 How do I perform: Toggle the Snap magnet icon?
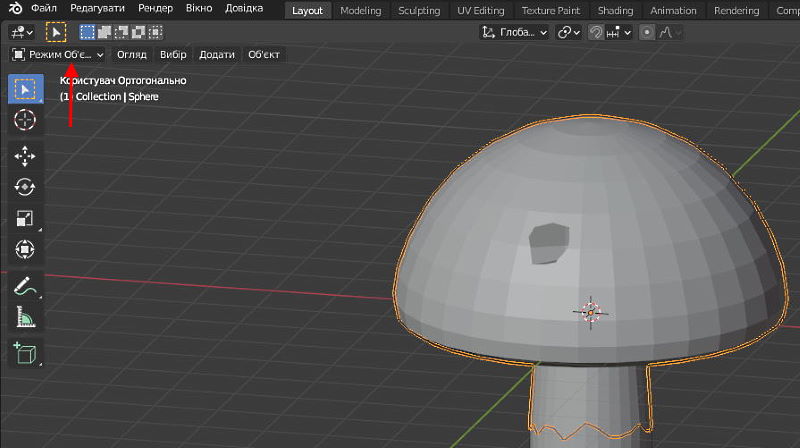(595, 33)
